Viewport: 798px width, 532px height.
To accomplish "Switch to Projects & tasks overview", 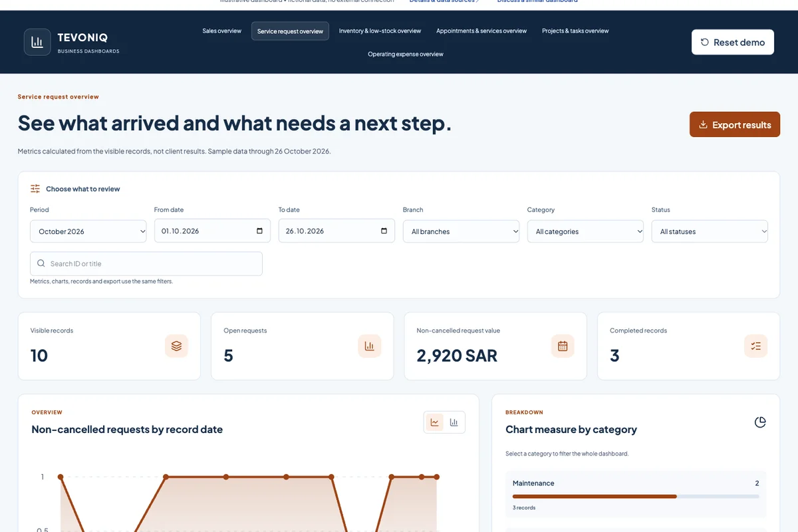I will pos(575,31).
